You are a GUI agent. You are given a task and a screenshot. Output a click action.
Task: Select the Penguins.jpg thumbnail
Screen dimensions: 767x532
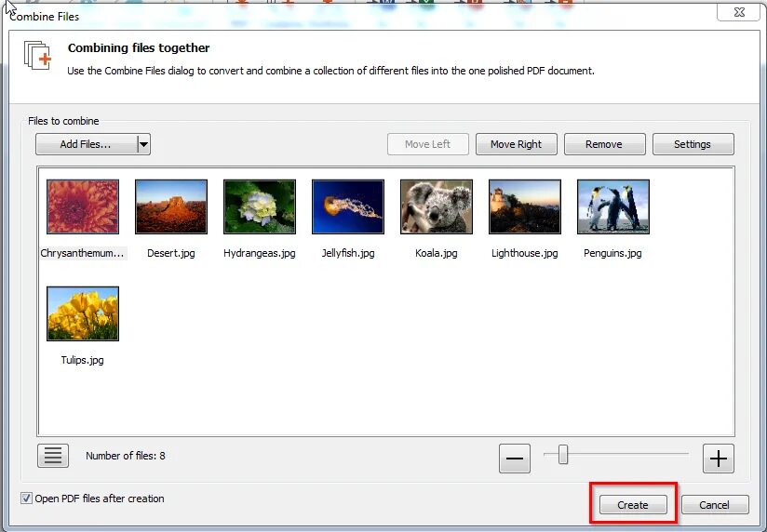coord(613,206)
